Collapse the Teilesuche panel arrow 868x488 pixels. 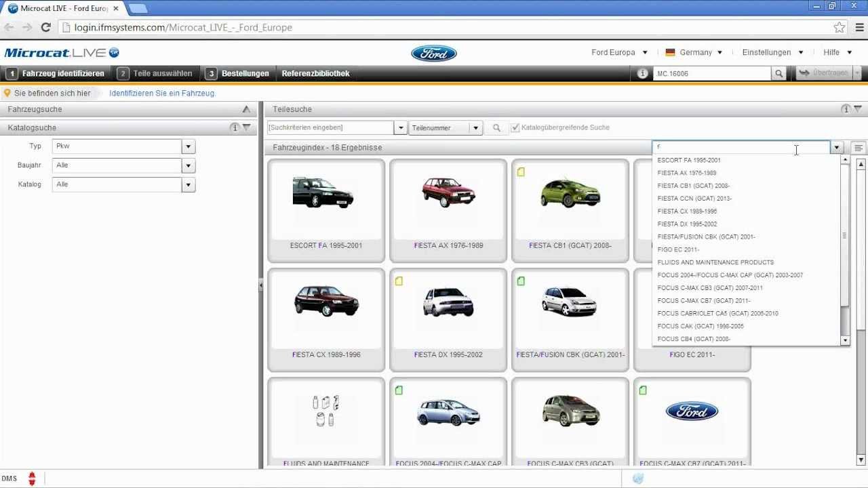pyautogui.click(x=858, y=109)
